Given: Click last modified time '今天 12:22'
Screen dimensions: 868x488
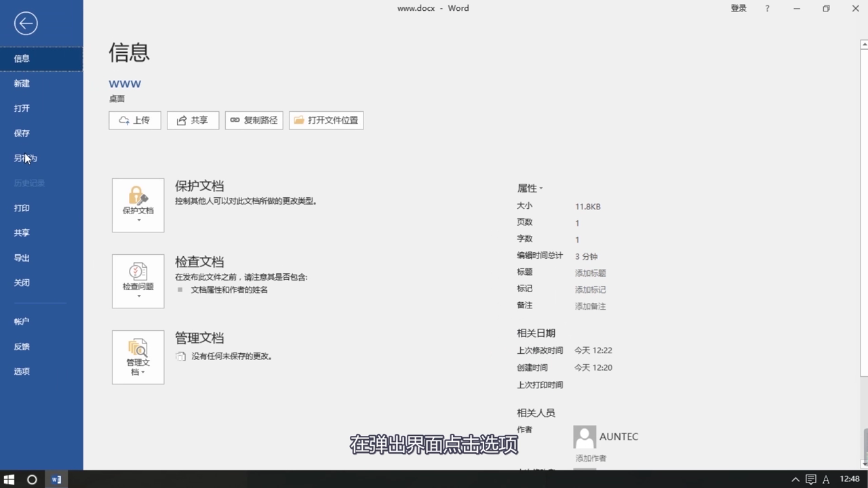Looking at the screenshot, I should pyautogui.click(x=593, y=350).
